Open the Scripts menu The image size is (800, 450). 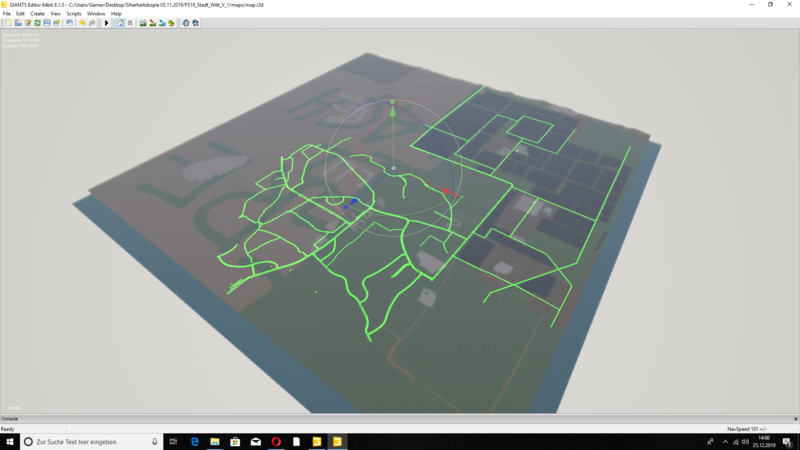point(74,13)
